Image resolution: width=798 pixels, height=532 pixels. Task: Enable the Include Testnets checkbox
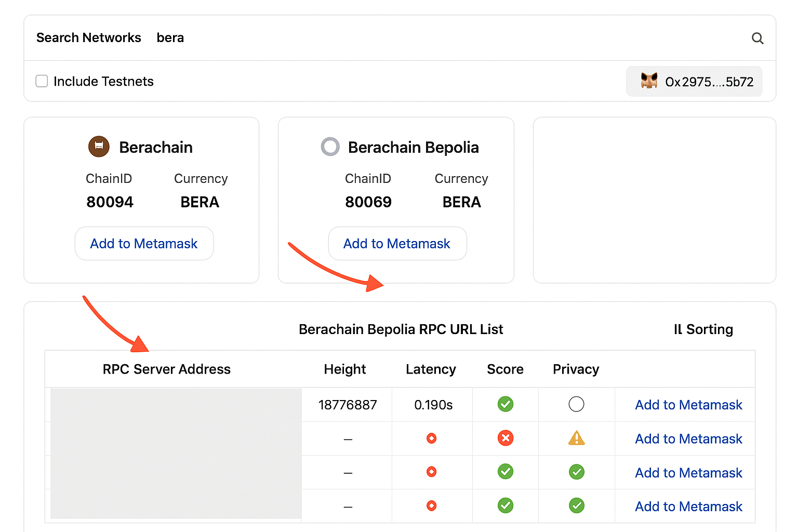pyautogui.click(x=42, y=81)
